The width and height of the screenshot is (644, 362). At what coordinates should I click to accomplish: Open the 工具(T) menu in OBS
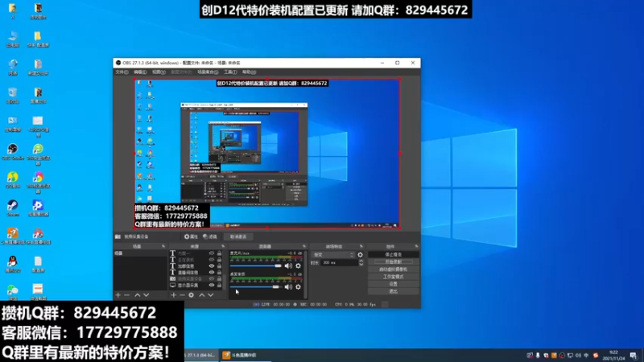pyautogui.click(x=230, y=72)
